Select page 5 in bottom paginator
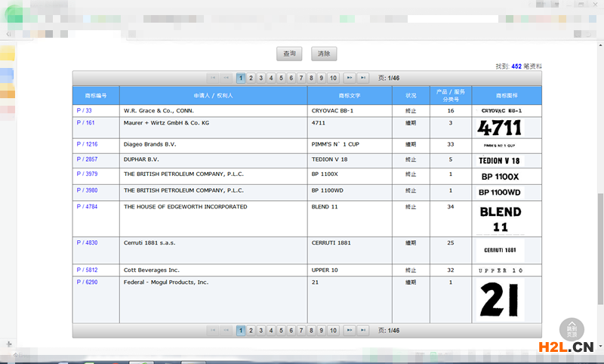This screenshot has width=604, height=364. point(281,331)
